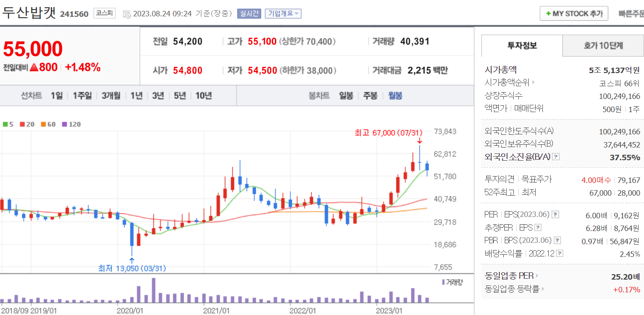644x315 pixels.
Task: Select the 10년 line chart period
Action: pyautogui.click(x=204, y=96)
